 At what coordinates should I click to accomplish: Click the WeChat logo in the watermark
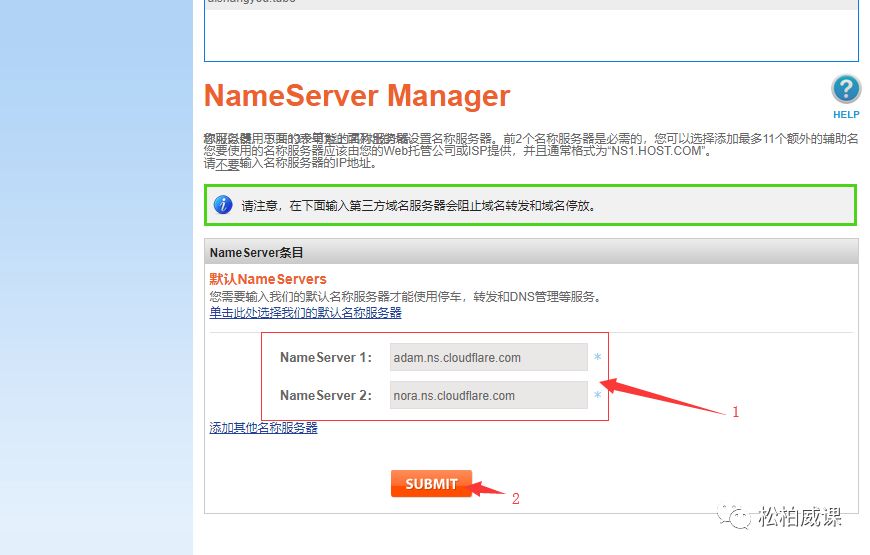point(739,517)
